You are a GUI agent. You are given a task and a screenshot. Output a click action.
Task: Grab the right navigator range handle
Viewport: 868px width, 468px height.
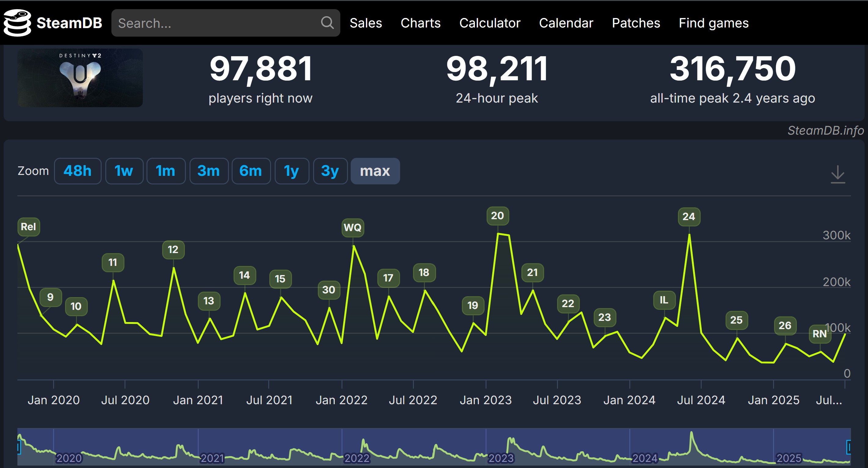click(x=849, y=447)
